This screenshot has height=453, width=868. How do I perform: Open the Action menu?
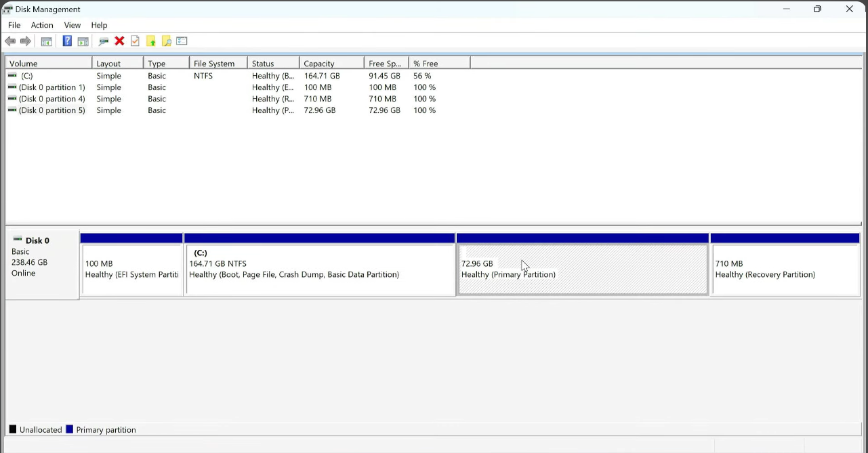(x=42, y=25)
